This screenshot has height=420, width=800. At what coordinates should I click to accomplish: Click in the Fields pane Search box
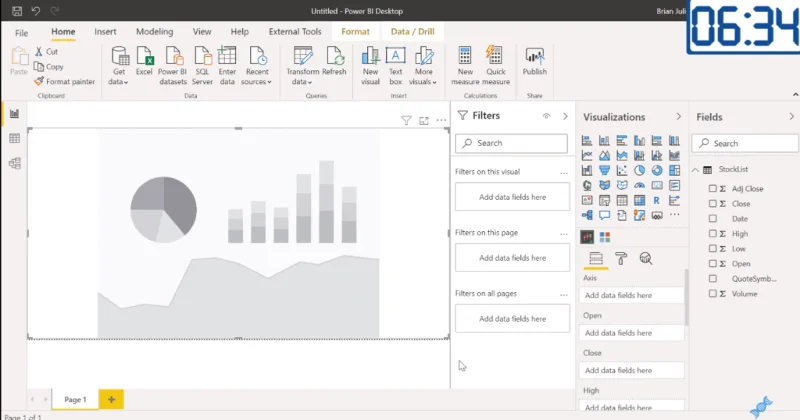(745, 143)
